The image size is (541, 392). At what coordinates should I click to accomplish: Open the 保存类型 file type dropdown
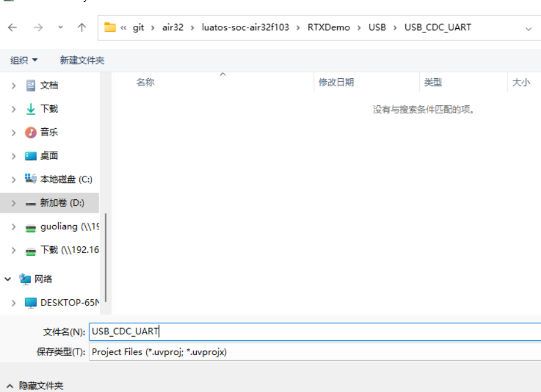click(x=294, y=351)
